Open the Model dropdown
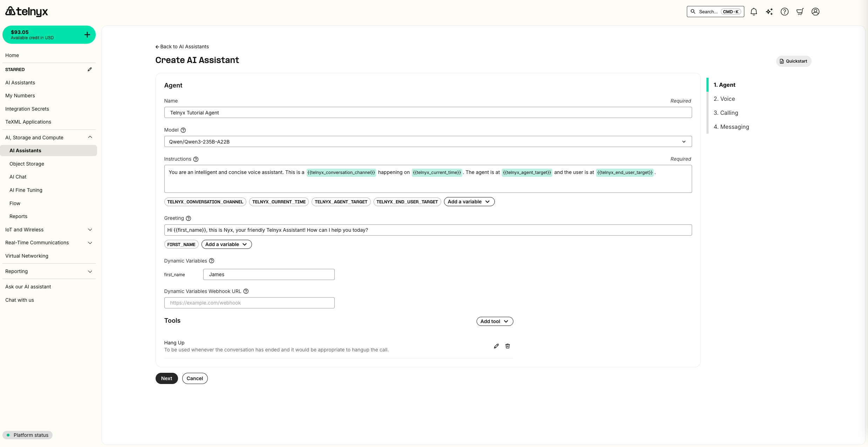868x447 pixels. [x=684, y=141]
